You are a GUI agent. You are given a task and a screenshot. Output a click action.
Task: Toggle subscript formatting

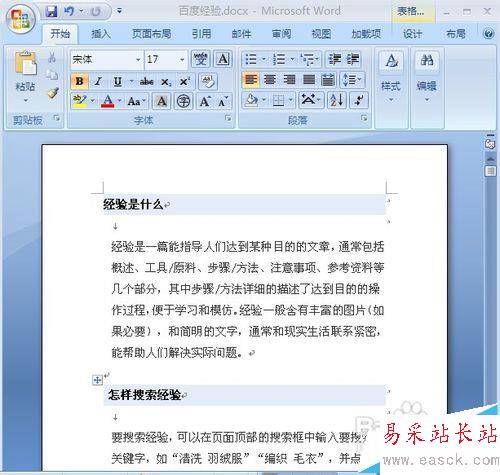[x=166, y=81]
